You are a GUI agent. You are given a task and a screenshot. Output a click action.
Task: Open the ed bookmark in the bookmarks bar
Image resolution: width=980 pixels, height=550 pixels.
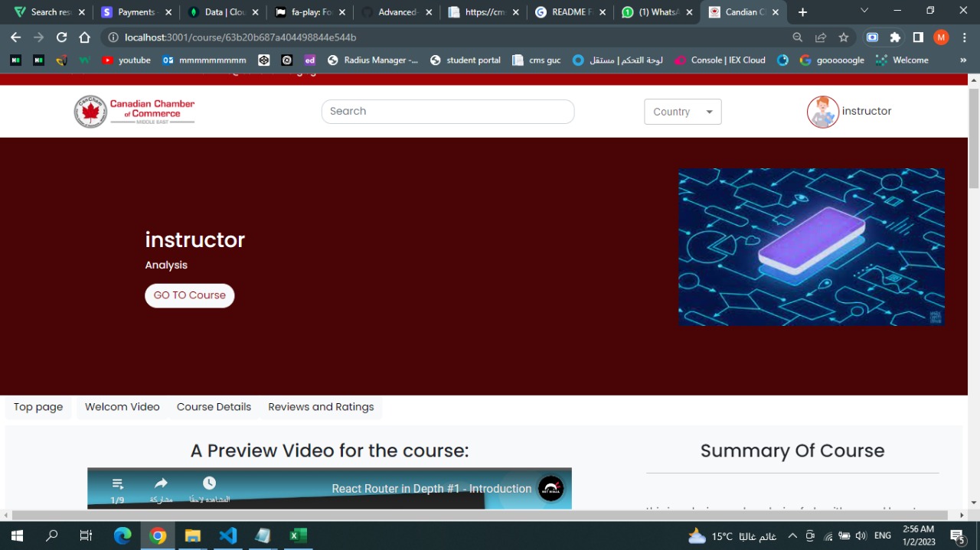point(309,60)
